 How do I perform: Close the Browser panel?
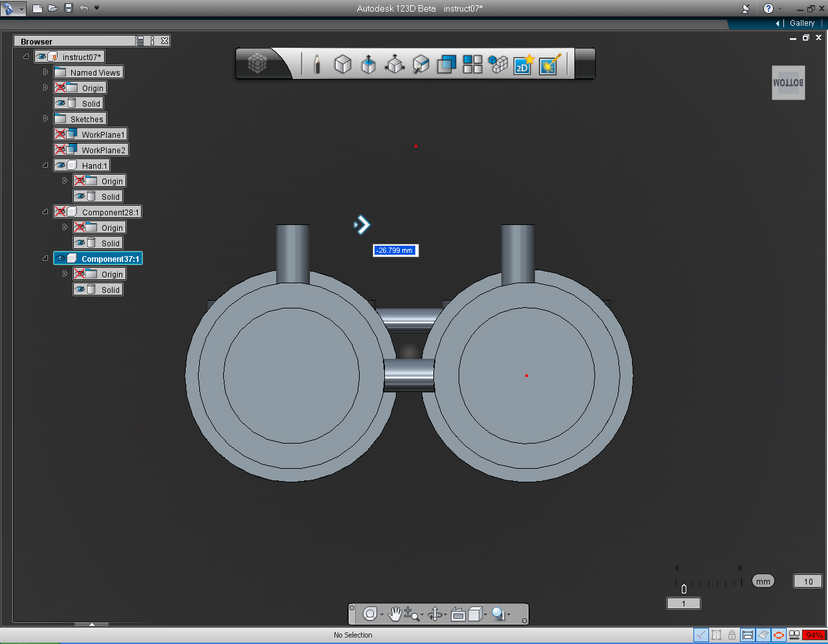165,41
